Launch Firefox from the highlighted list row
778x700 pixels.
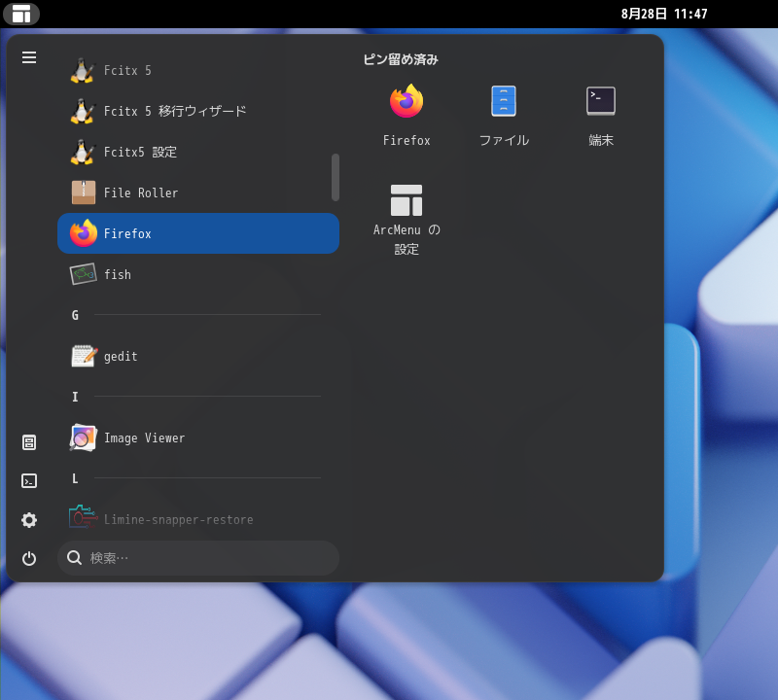(198, 233)
